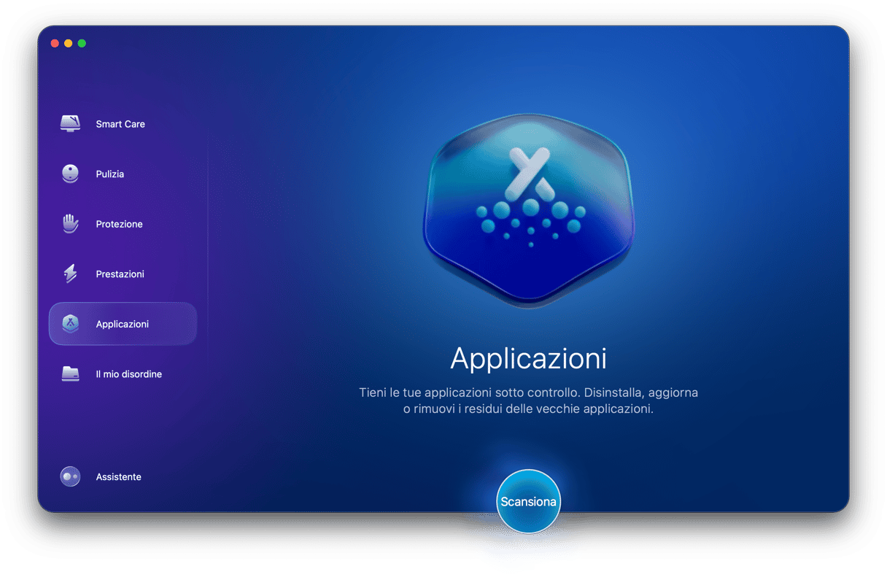
Task: Click the Applicazioni hexagon icon in sidebar
Action: [x=70, y=324]
